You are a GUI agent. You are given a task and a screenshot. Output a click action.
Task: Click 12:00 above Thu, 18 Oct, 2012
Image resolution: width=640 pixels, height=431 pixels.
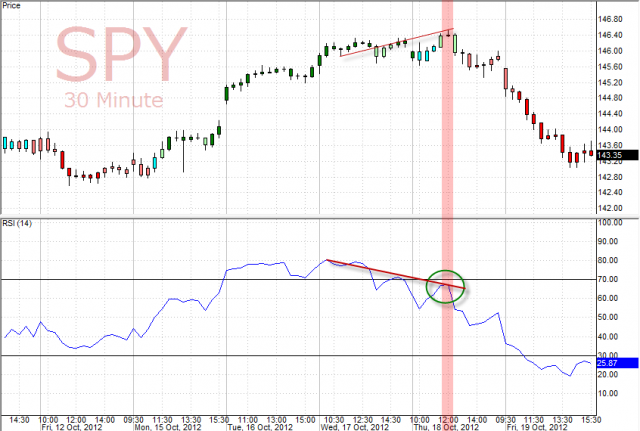click(448, 420)
